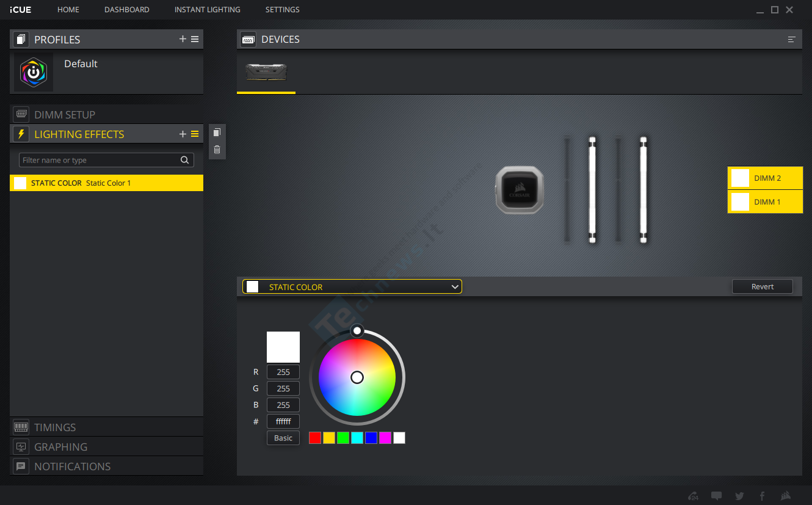This screenshot has height=505, width=812.
Task: Open INSTANT LIGHTING menu
Action: click(x=208, y=10)
